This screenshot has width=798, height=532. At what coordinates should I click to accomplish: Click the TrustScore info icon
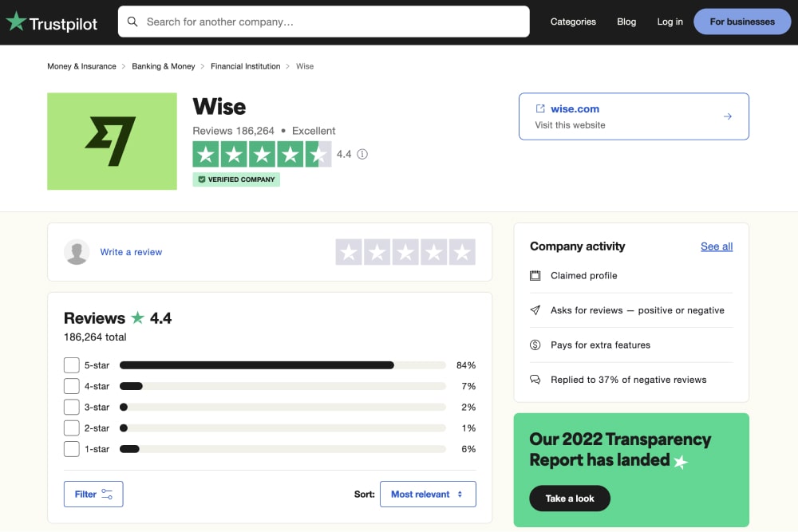362,154
